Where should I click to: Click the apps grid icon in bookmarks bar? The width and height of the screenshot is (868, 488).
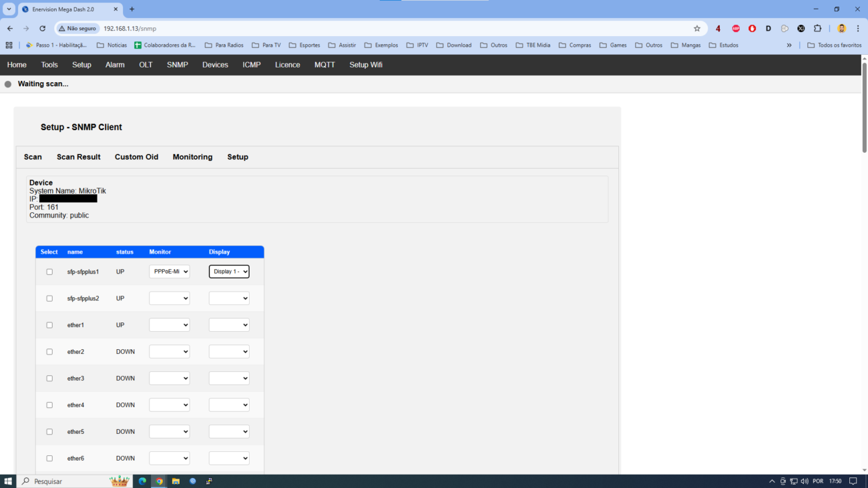click(9, 45)
